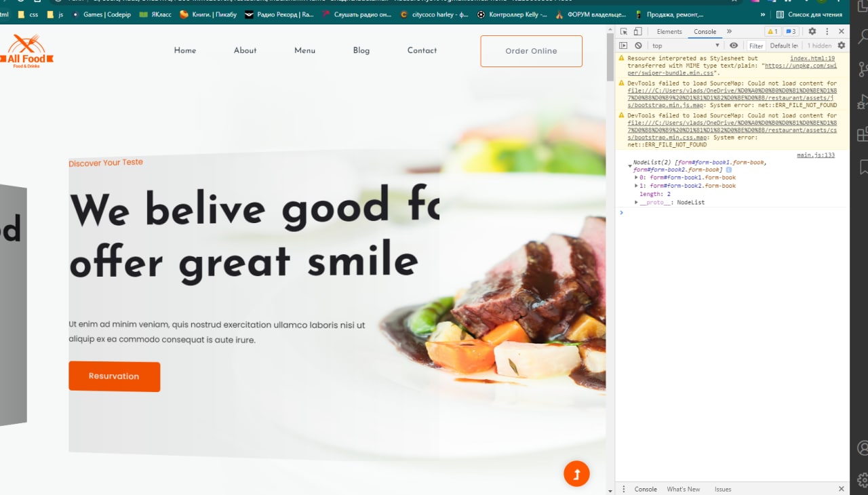Screen dimensions: 868x495
Task: Close the bottom DevTools drawer
Action: (842, 489)
